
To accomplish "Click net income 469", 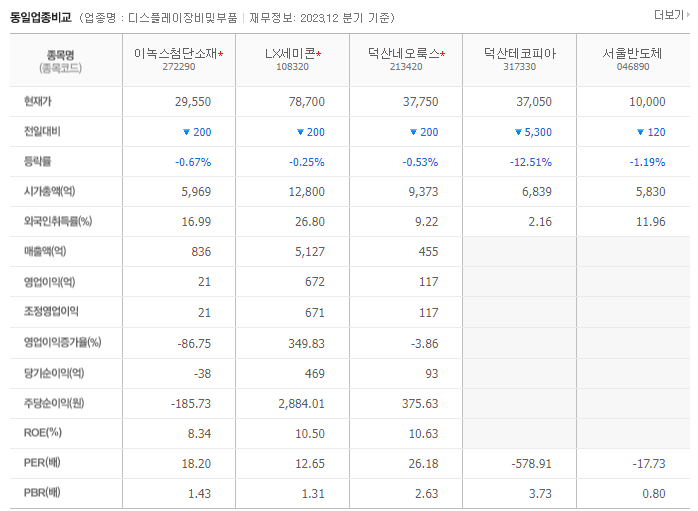I will [x=315, y=373].
